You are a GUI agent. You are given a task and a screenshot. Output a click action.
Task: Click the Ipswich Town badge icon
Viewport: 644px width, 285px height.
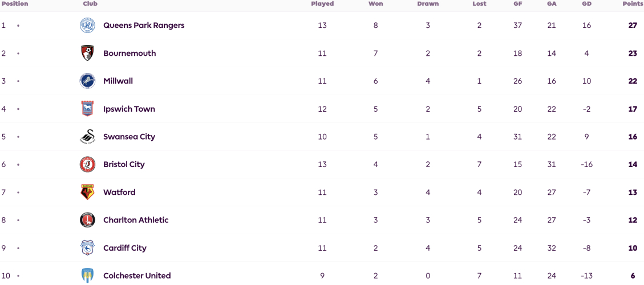tap(87, 109)
